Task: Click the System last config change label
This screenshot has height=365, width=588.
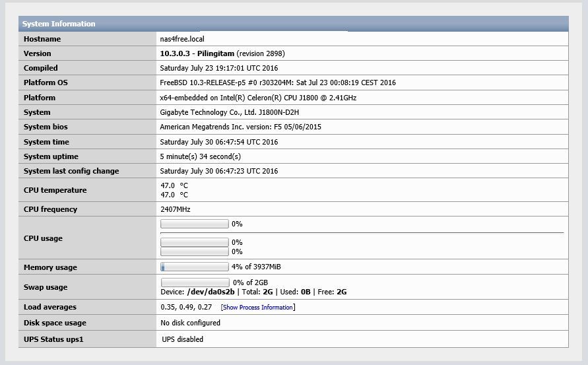Action: [x=71, y=171]
